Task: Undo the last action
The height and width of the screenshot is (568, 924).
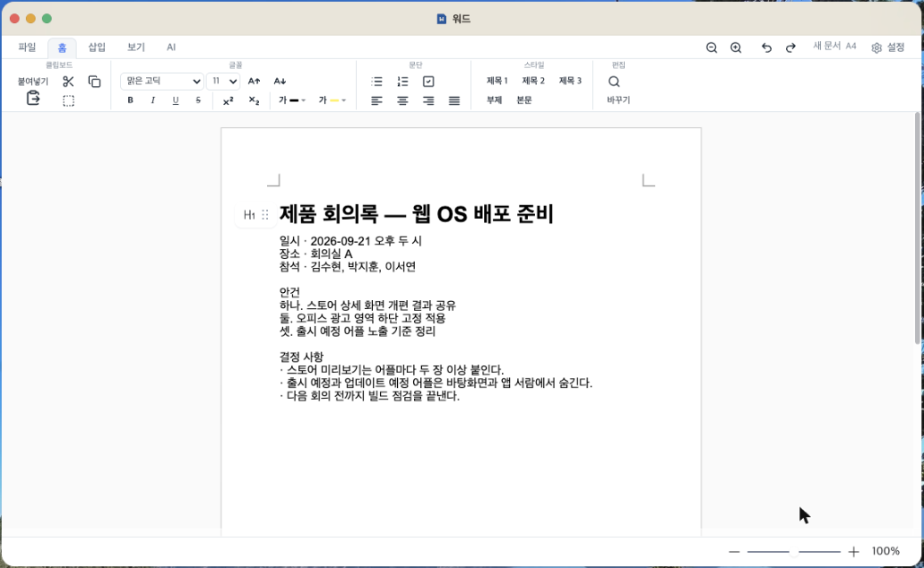Action: point(766,47)
